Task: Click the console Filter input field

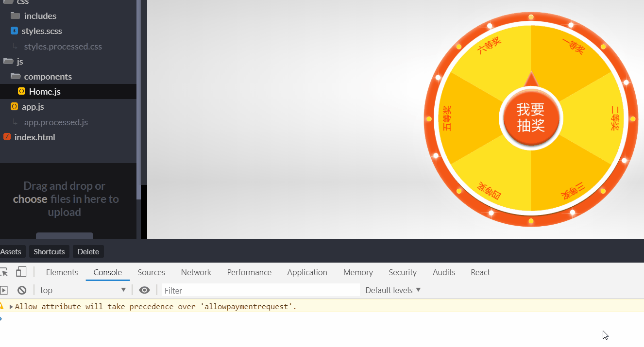Action: (x=260, y=290)
